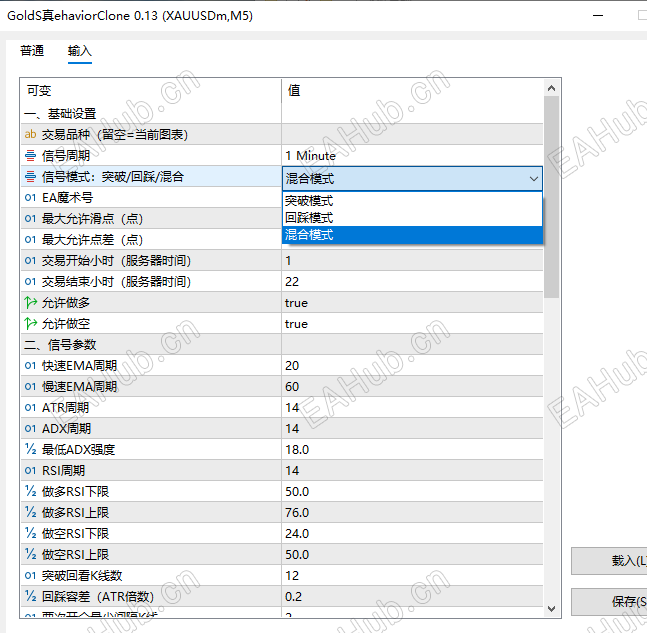This screenshot has height=633, width=647.
Task: Click the vertical scrollbar thumb
Action: tap(551, 197)
